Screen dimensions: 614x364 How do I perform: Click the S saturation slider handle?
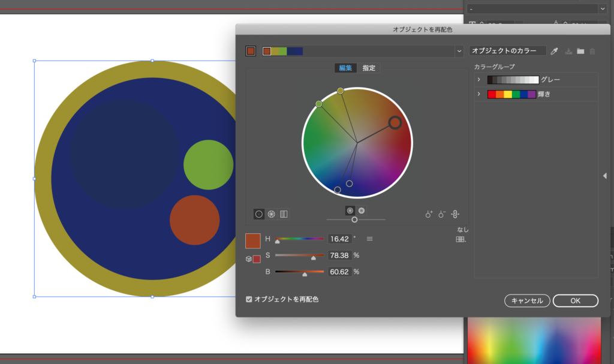pyautogui.click(x=313, y=258)
